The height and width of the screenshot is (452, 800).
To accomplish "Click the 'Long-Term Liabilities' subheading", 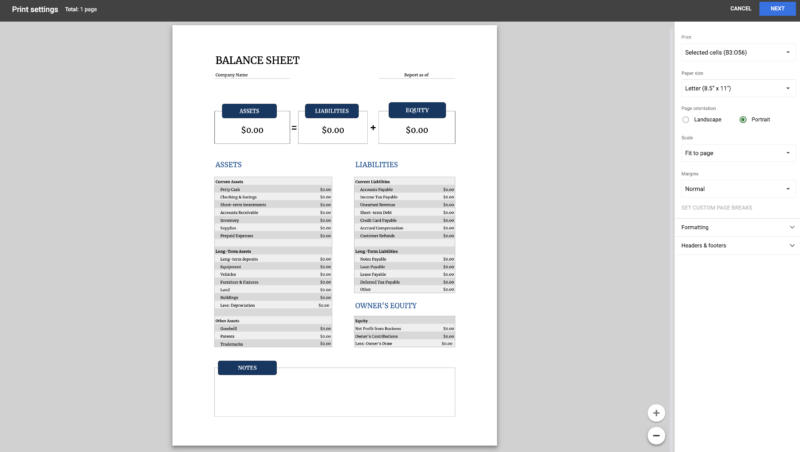I will pyautogui.click(x=376, y=252).
